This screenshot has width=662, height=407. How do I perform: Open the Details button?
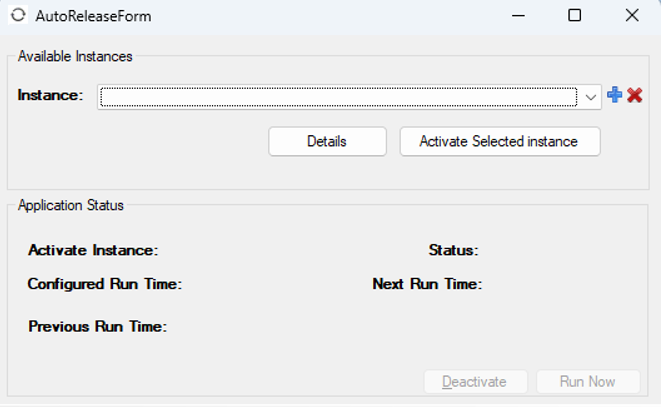click(327, 141)
